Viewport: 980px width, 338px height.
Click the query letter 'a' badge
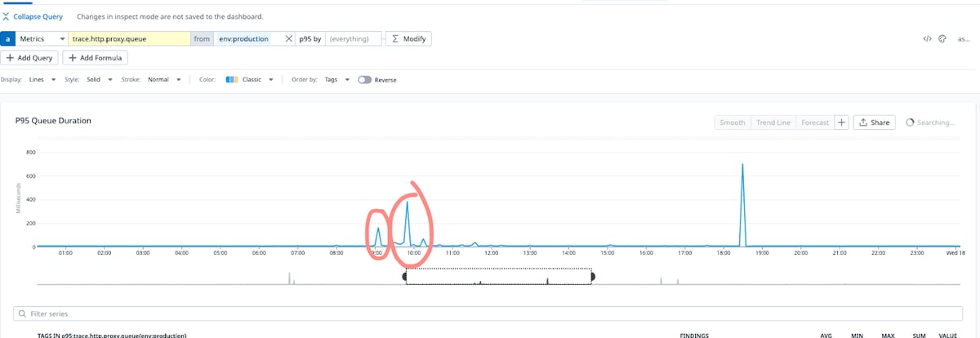click(7, 38)
